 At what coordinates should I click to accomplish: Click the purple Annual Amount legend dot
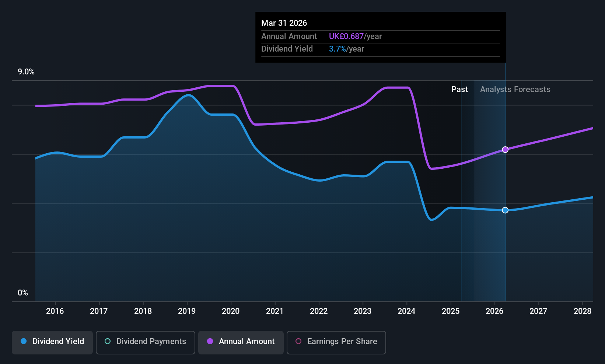[x=210, y=341]
